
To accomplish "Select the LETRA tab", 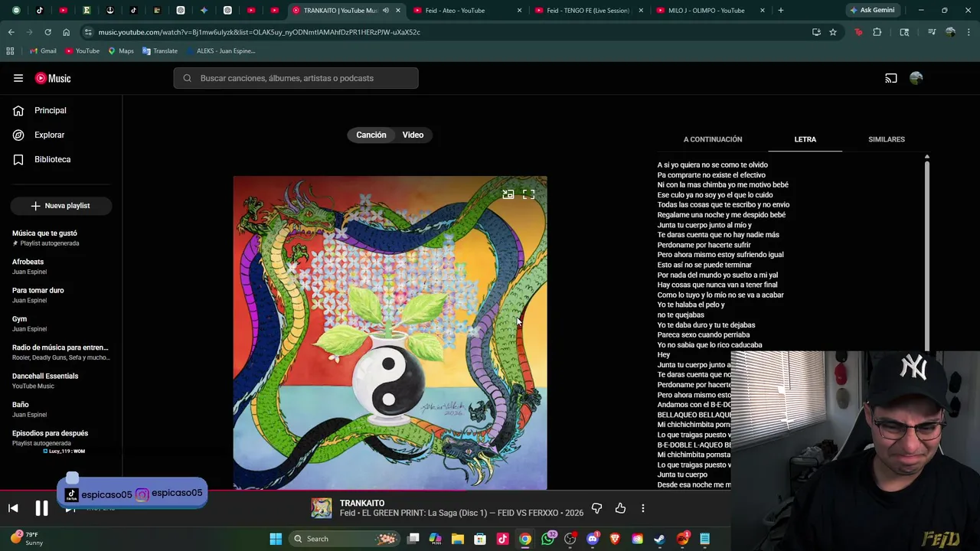I will point(805,139).
